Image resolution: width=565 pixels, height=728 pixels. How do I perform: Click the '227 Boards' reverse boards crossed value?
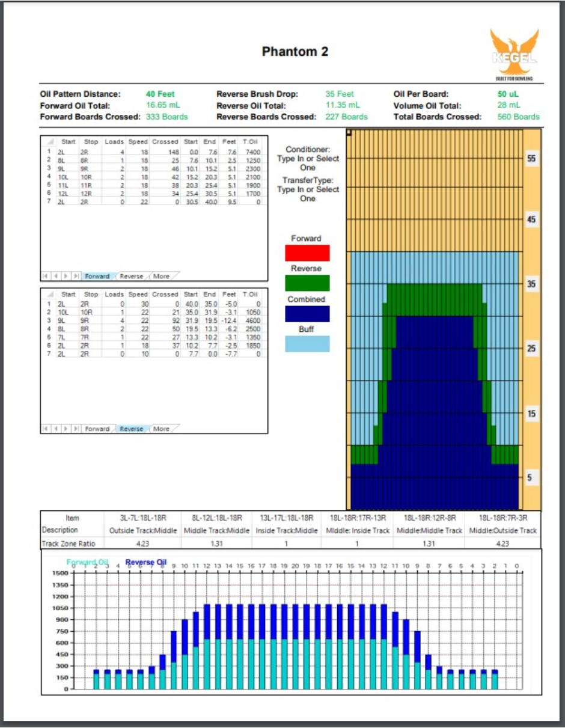click(347, 117)
